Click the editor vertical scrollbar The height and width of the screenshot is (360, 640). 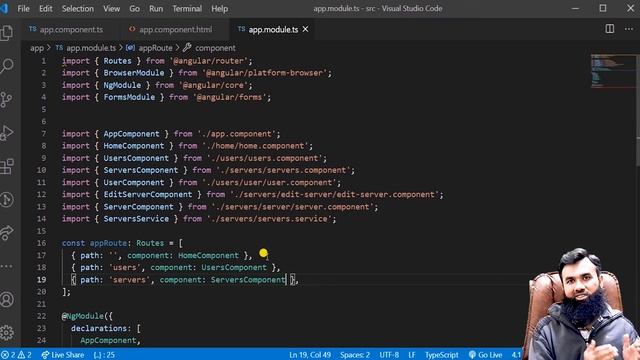tap(638, 110)
